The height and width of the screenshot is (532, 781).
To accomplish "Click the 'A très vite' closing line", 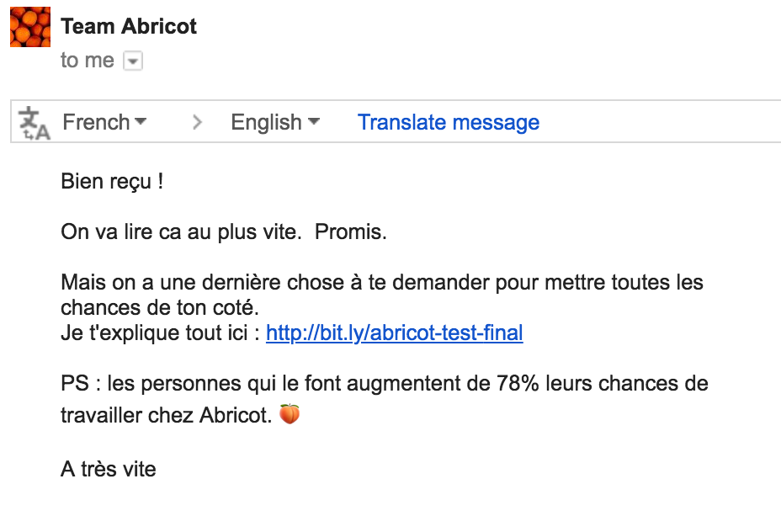I will (109, 469).
